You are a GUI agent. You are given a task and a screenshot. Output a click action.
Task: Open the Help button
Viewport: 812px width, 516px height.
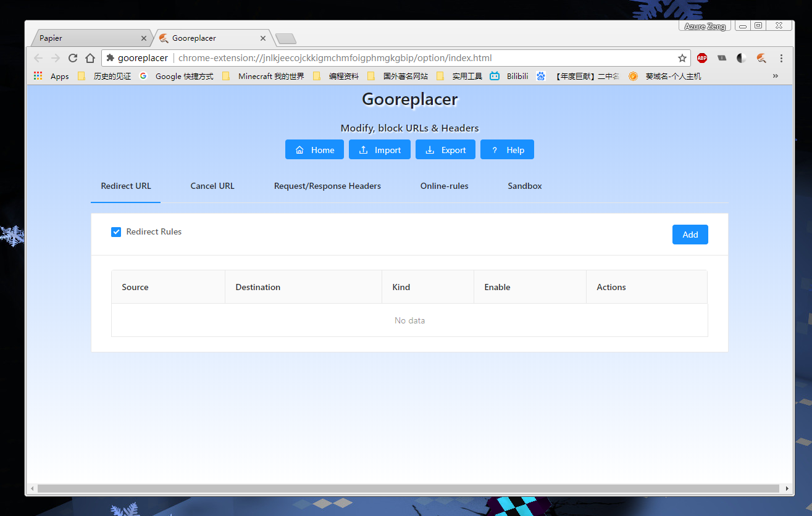[x=507, y=150]
